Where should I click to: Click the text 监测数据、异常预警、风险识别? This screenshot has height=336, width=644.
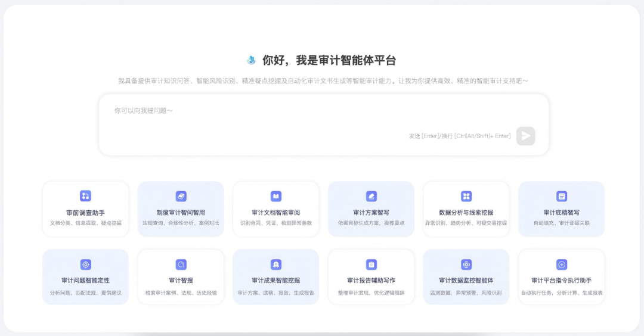coord(466,293)
